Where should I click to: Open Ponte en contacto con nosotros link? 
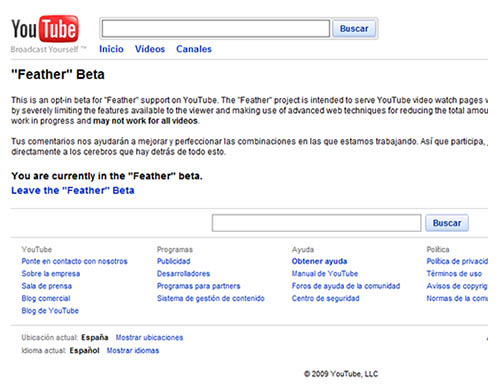pos(74,261)
